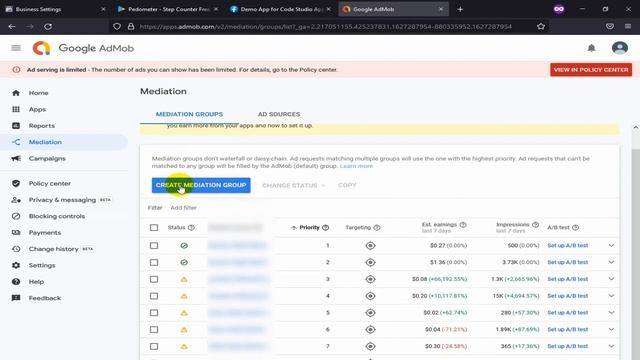This screenshot has height=360, width=640.
Task: Click the Impressions column help icon
Action: pos(535,225)
